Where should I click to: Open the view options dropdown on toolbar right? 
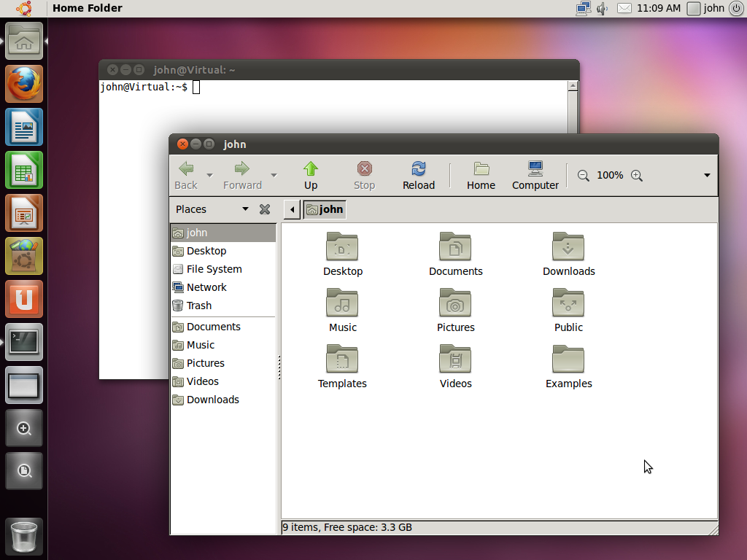click(706, 175)
